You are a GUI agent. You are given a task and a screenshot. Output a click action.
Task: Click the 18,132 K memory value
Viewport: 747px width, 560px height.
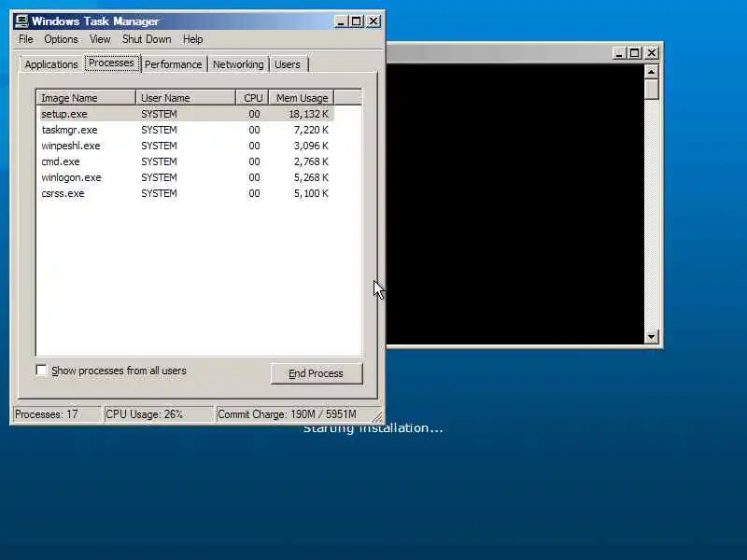pos(309,114)
